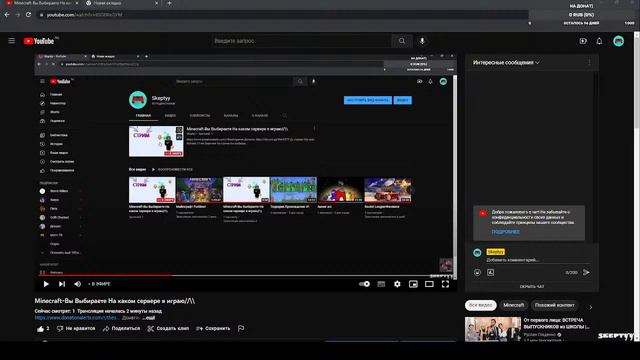
Task: Open the chat three-dot options menu
Action: [x=589, y=62]
